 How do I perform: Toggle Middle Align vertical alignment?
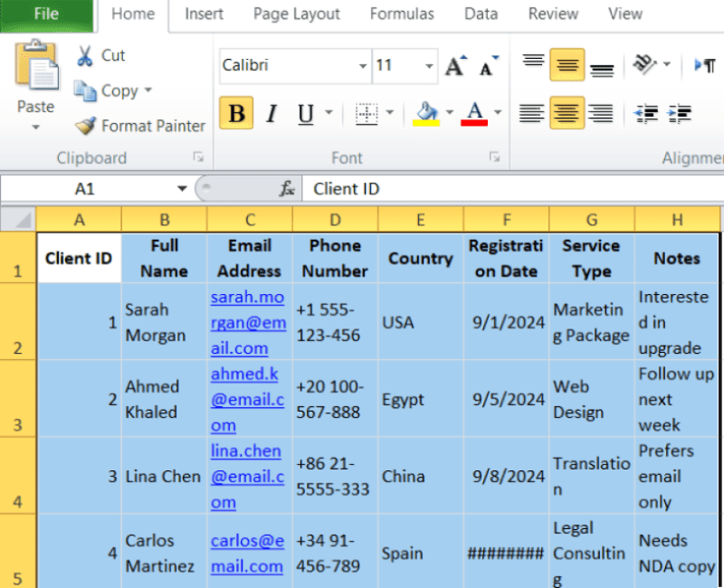click(567, 64)
